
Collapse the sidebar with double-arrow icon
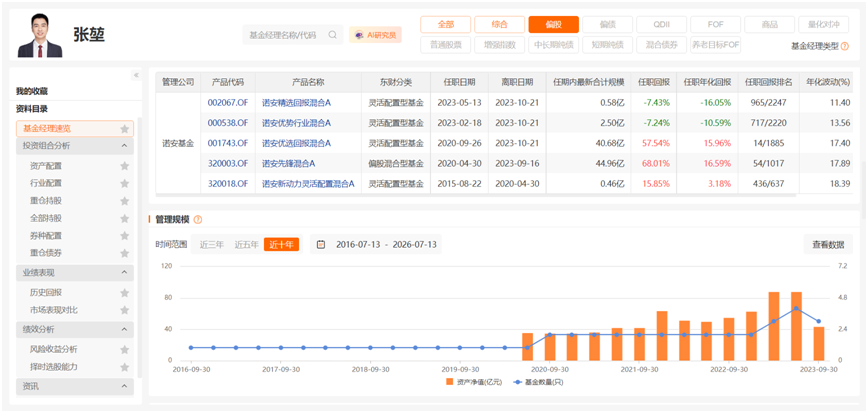136,75
